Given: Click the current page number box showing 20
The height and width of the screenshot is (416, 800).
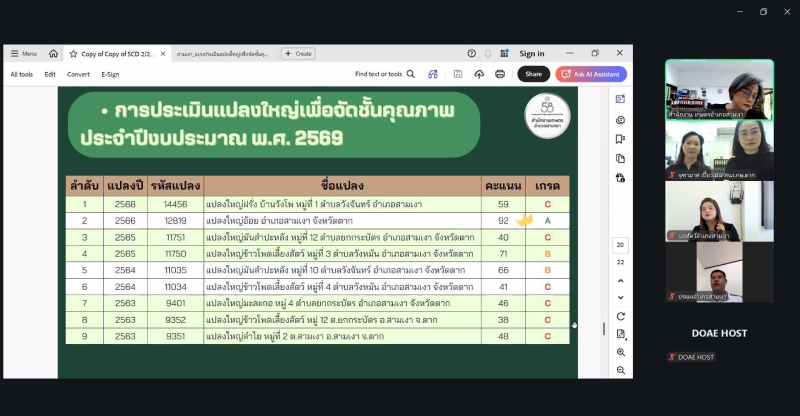Looking at the screenshot, I should pyautogui.click(x=620, y=245).
